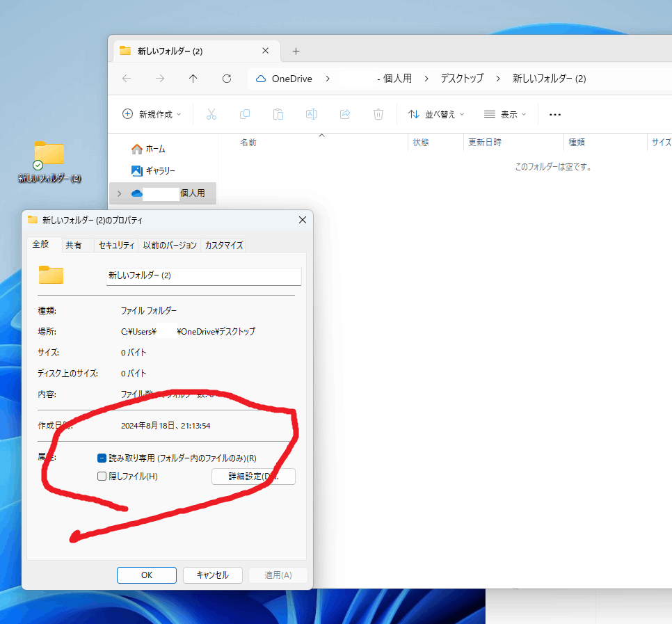Switch to セキュリティ tab in properties
Image resolution: width=672 pixels, height=624 pixels.
[x=117, y=245]
